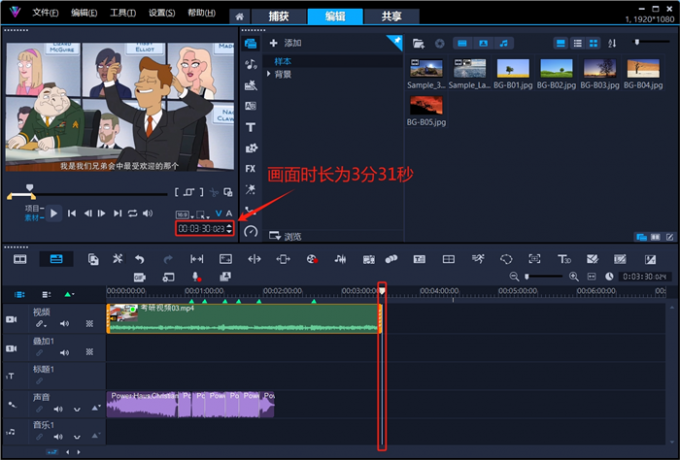Open the aspect ratio 16:9 dropdown
Screen dimensions: 680x460
coord(184,215)
